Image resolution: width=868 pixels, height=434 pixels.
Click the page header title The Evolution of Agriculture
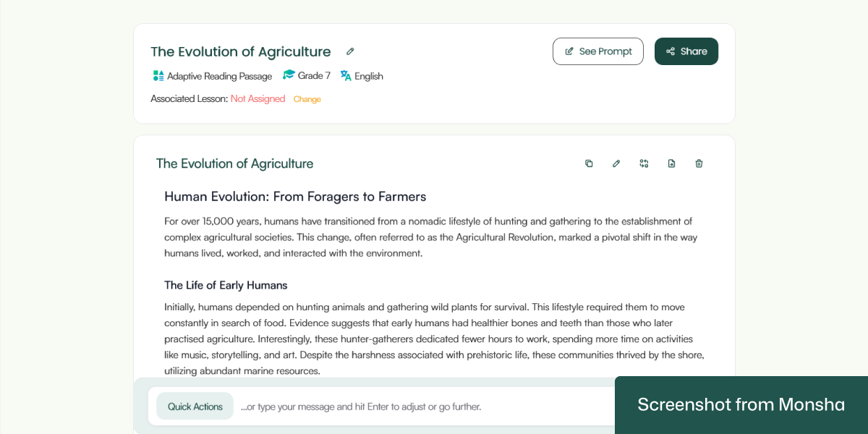[x=241, y=51]
